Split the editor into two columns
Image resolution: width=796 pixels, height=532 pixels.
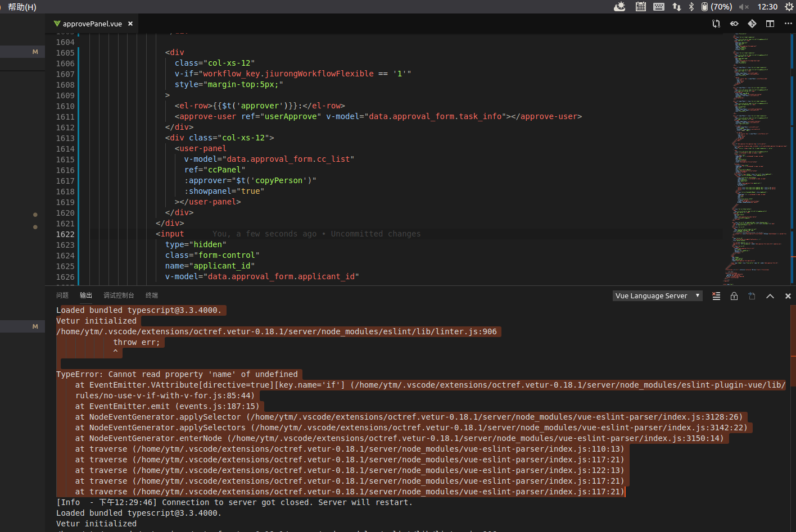(x=770, y=24)
